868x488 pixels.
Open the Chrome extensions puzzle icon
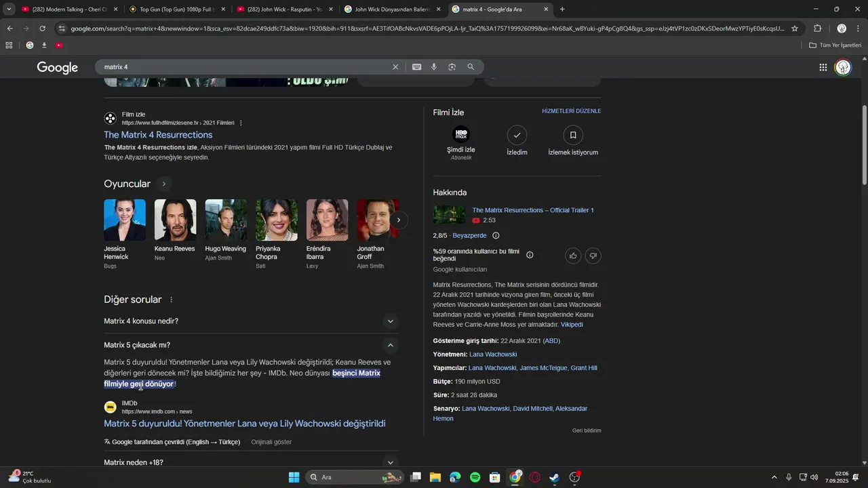coord(817,28)
